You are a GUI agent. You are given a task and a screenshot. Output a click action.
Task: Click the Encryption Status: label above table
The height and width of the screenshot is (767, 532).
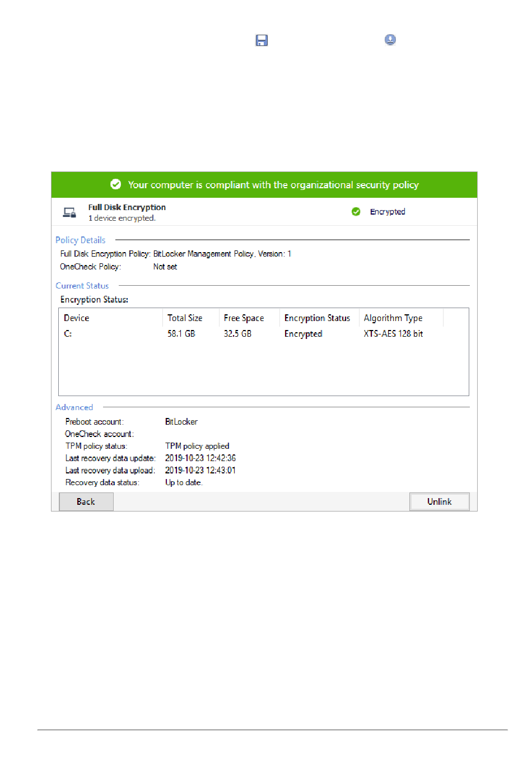point(94,300)
